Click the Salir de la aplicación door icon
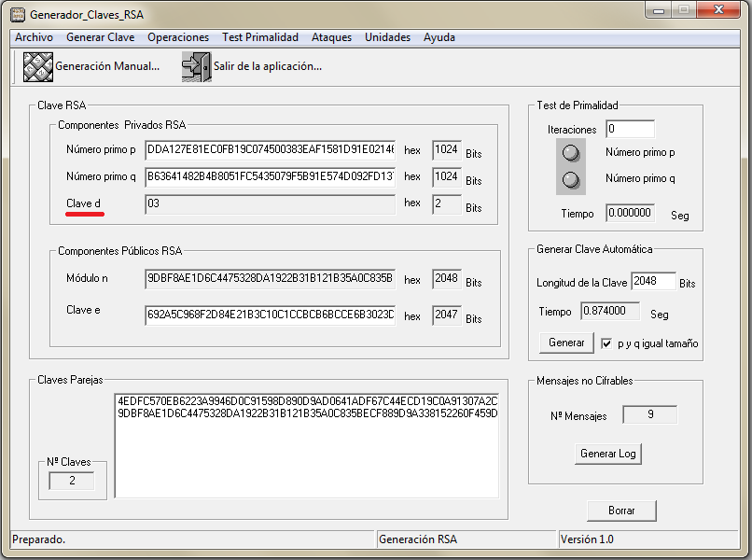Screen dimensions: 752x560 pos(196,67)
